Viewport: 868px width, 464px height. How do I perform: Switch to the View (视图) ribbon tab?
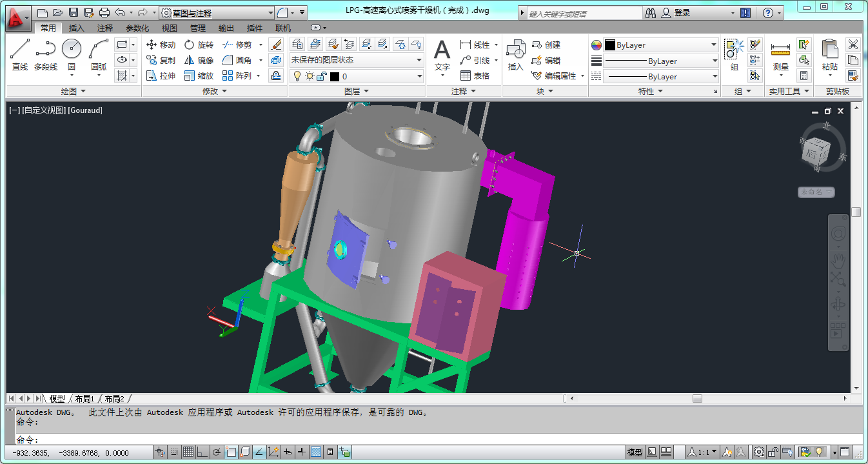point(169,28)
